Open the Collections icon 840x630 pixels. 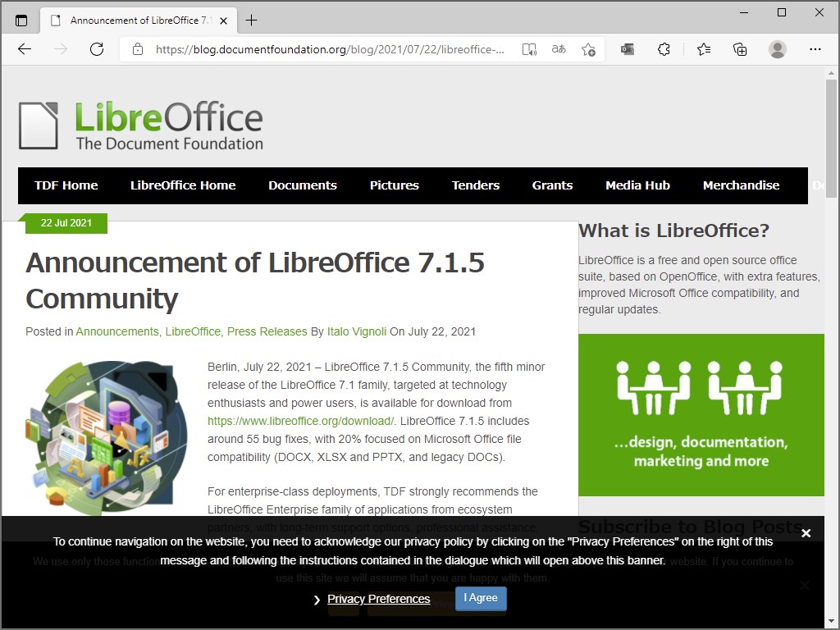point(740,49)
